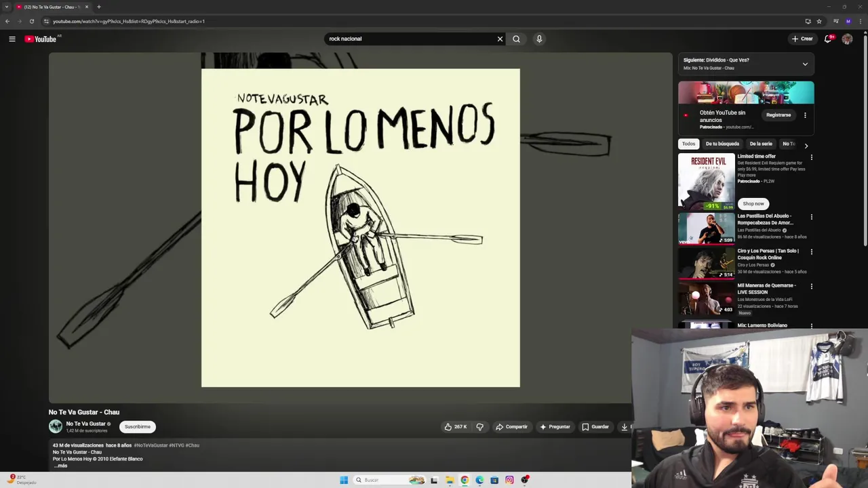Click the Guardar save button

[x=595, y=426]
